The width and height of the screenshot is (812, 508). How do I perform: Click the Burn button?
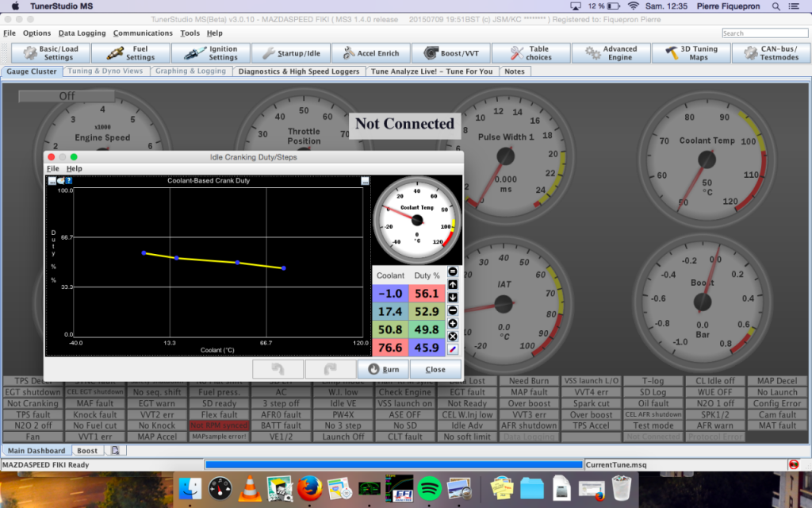tap(383, 369)
